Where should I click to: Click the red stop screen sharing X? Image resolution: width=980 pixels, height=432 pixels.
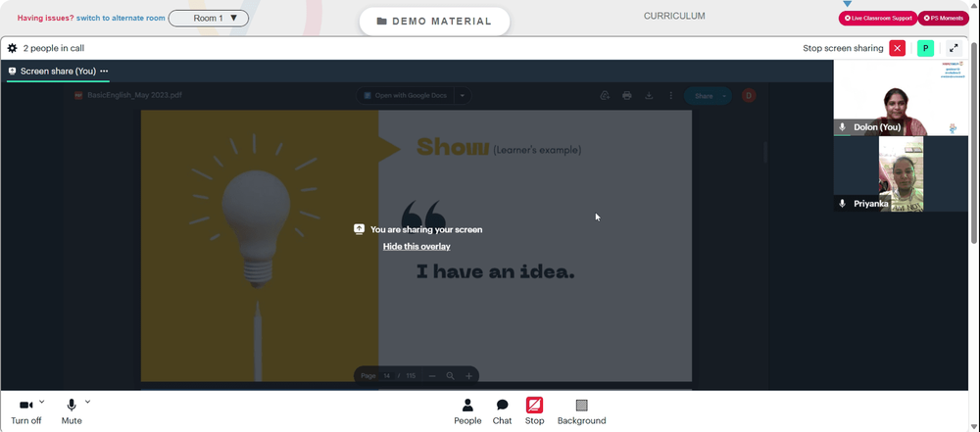(898, 48)
